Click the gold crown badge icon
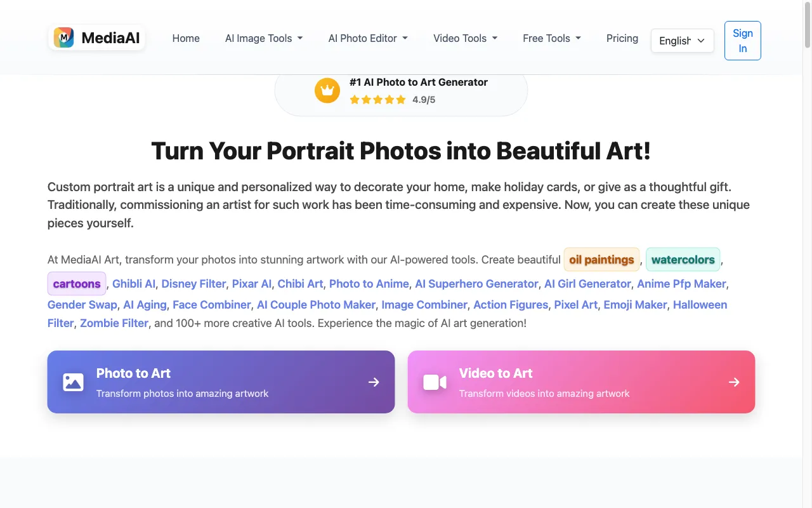 tap(327, 91)
